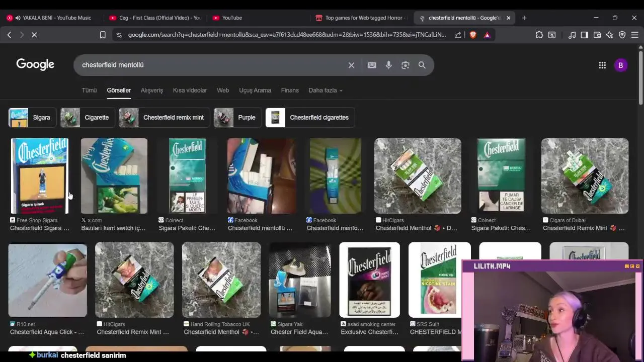Open Facebook Chesterfield mentollü image
The height and width of the screenshot is (362, 644).
[262, 176]
